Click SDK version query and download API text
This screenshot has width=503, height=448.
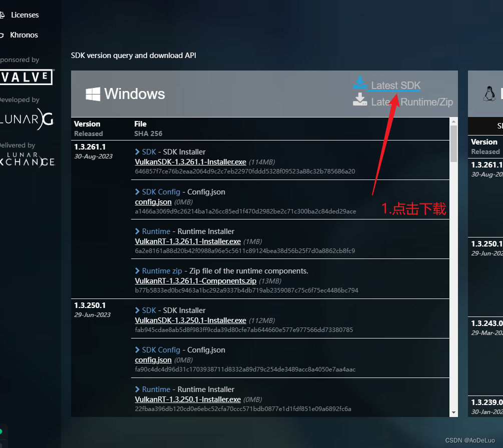click(134, 55)
